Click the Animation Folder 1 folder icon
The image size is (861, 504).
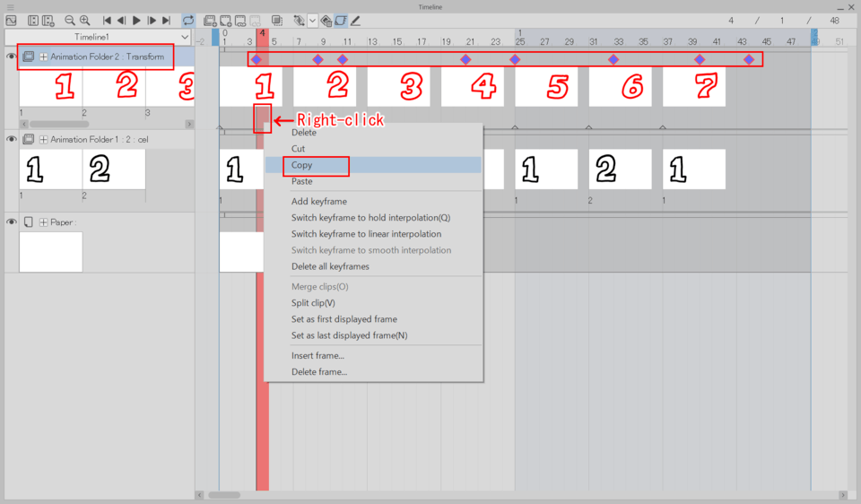(29, 139)
